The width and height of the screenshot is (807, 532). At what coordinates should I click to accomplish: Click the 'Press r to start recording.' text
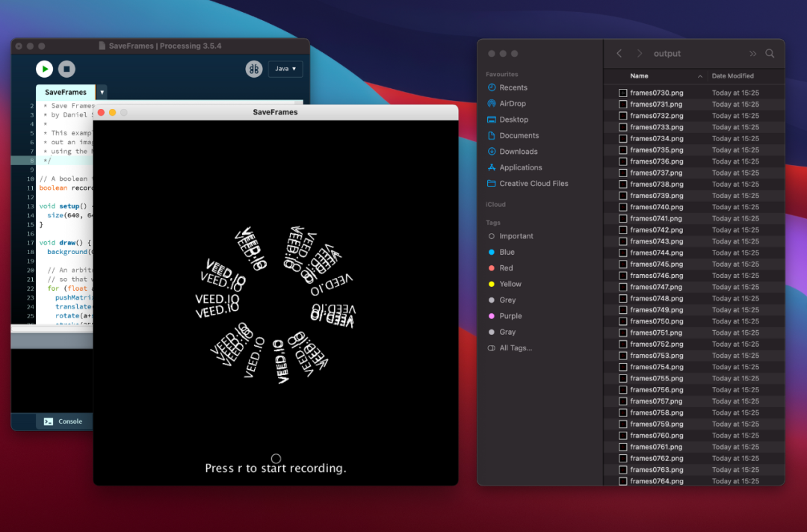coord(276,468)
